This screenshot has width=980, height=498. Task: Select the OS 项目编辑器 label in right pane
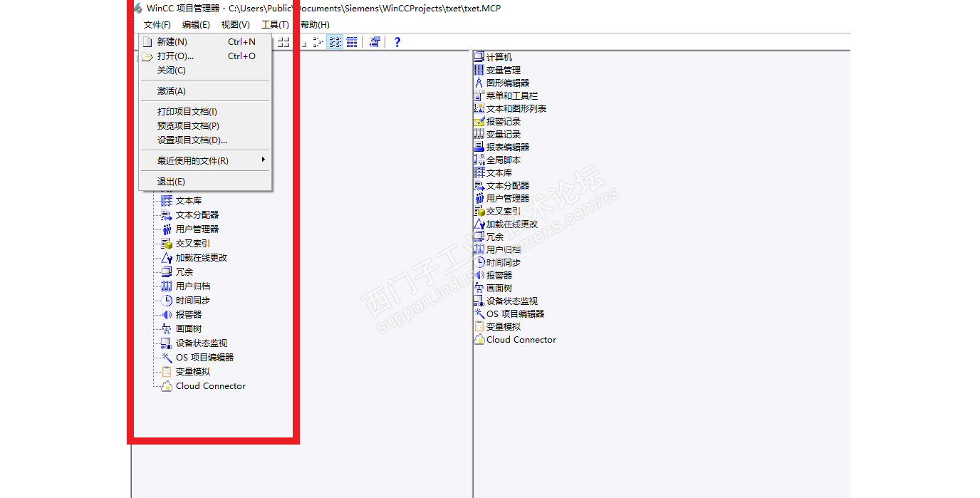point(515,314)
